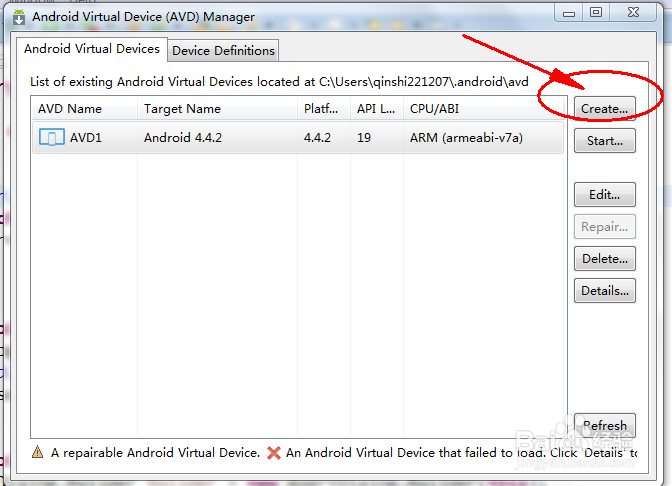The image size is (672, 486).
Task: Sort by CPU/ABI column header
Action: (484, 109)
